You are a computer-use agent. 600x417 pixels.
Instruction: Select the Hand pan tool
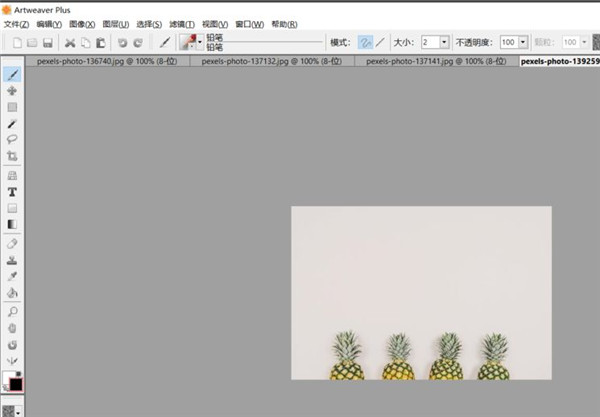pos(12,327)
